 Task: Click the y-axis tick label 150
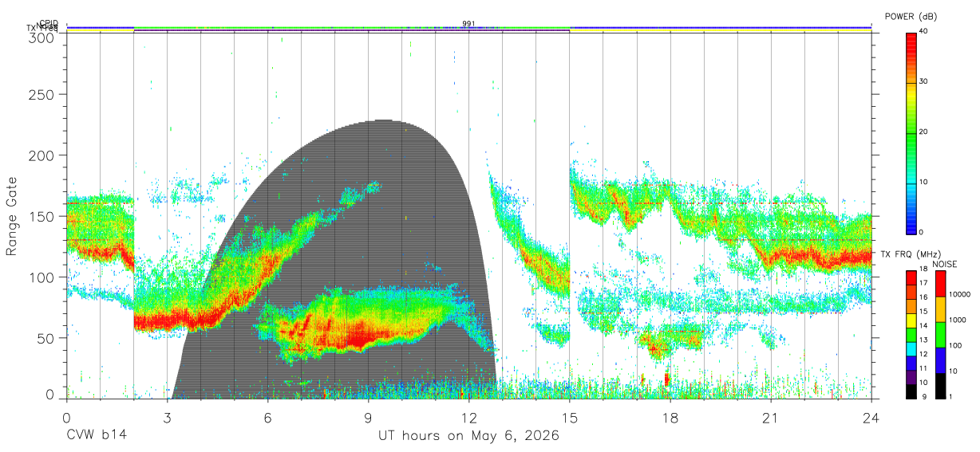(x=44, y=216)
